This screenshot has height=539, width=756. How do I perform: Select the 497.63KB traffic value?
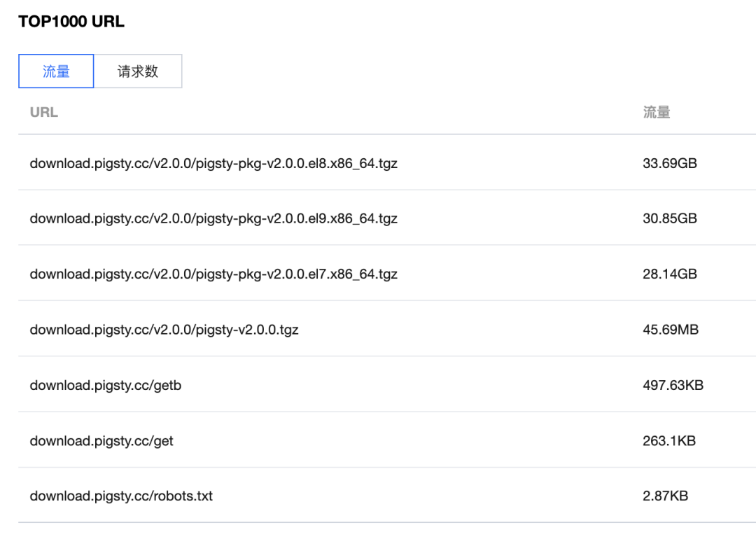[x=673, y=385]
